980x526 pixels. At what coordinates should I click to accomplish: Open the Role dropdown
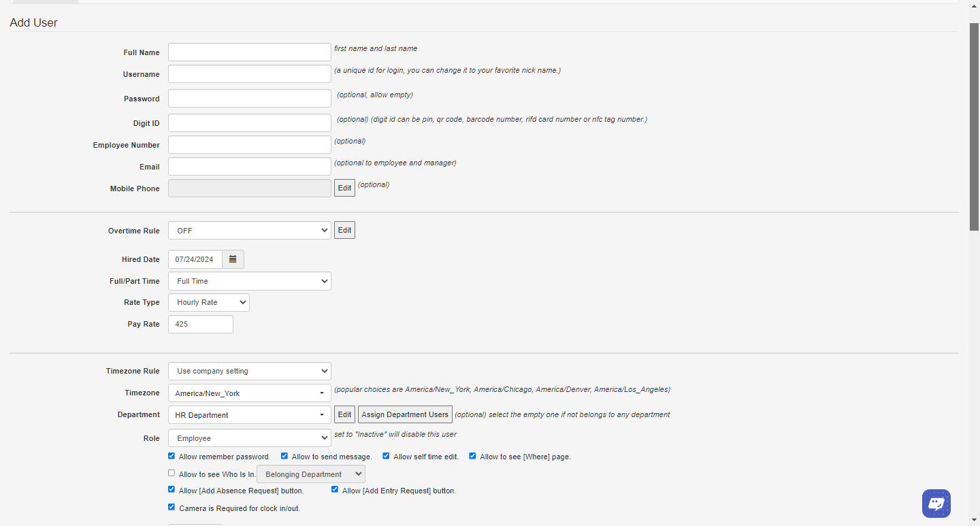tap(249, 438)
